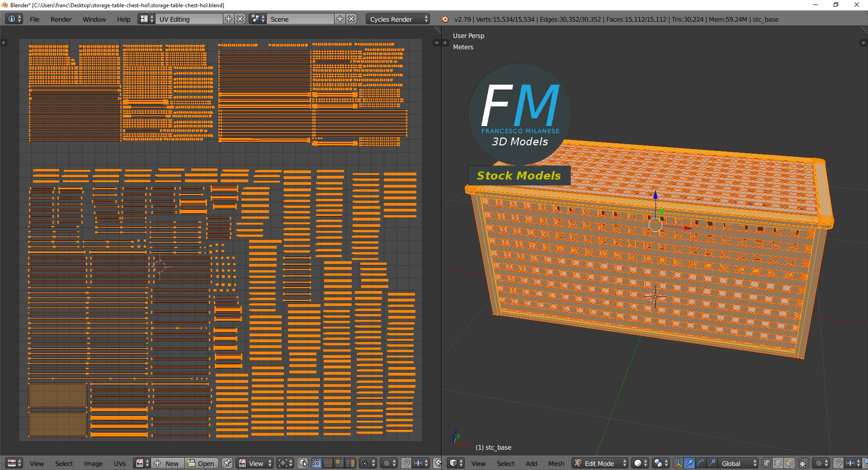Switch to UV island selection mode
The width and height of the screenshot is (868, 470).
(x=350, y=463)
